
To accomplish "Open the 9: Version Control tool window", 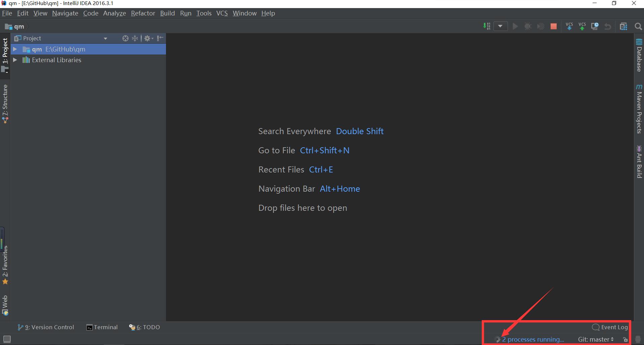I will tap(46, 327).
